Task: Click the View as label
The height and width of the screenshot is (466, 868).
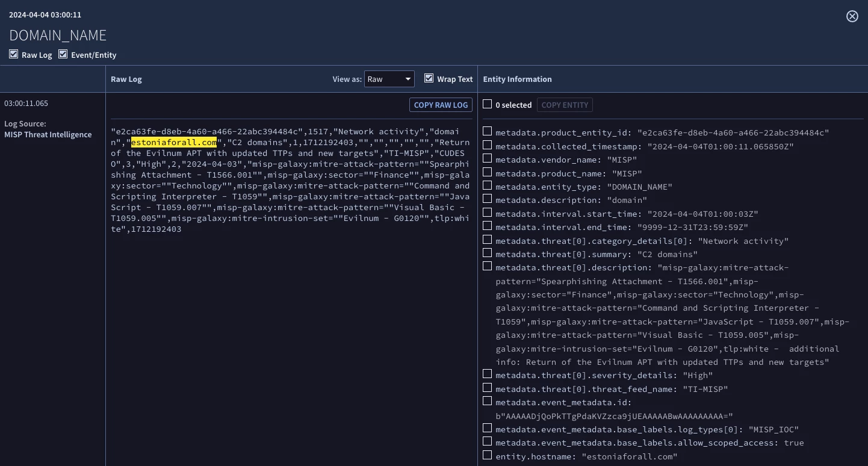Action: pyautogui.click(x=347, y=79)
